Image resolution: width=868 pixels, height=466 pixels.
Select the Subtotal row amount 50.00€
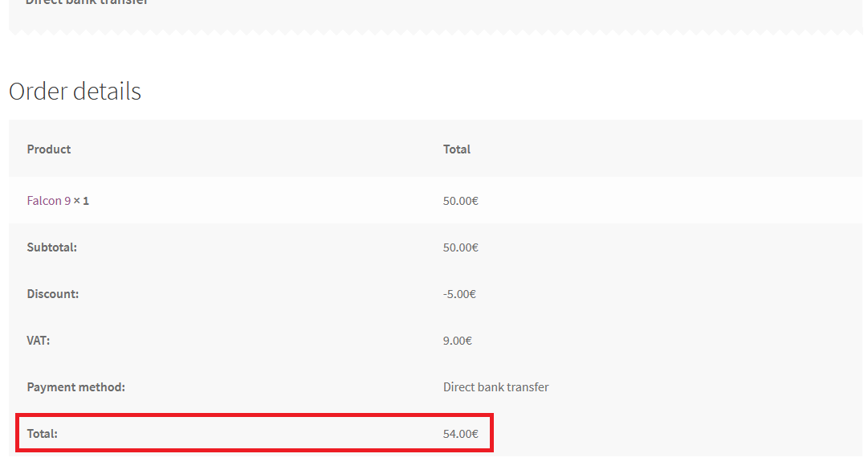(x=460, y=247)
